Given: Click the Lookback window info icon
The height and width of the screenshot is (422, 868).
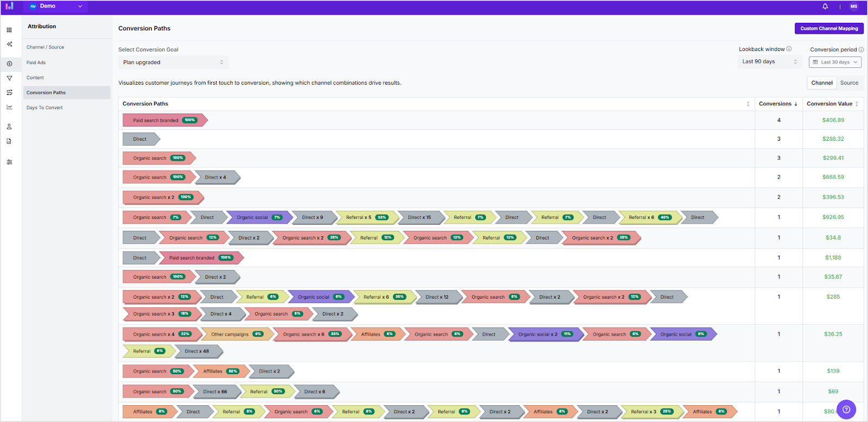Looking at the screenshot, I should tap(789, 49).
